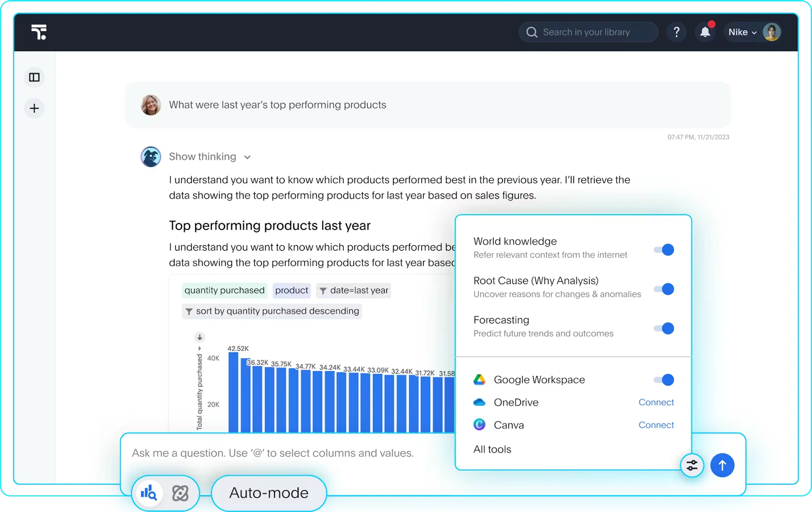Screen dimensions: 812x512
Task: Disable the Google Workspace toggle
Action: coord(664,380)
